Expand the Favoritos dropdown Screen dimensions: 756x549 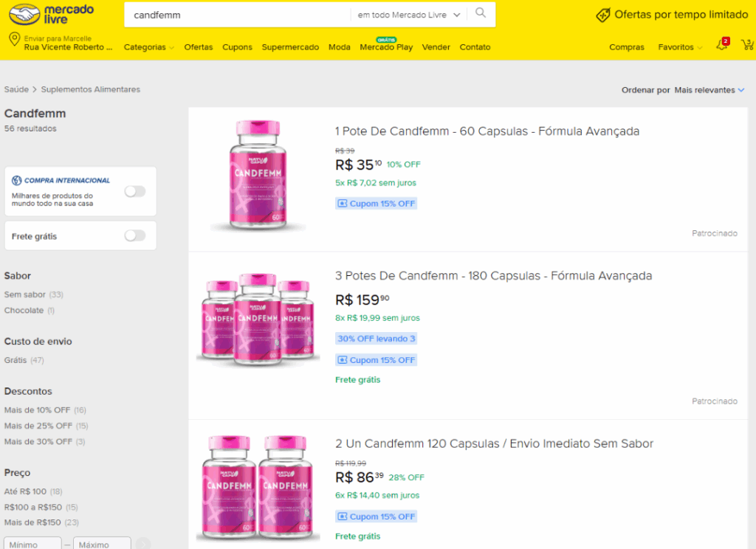pyautogui.click(x=680, y=47)
